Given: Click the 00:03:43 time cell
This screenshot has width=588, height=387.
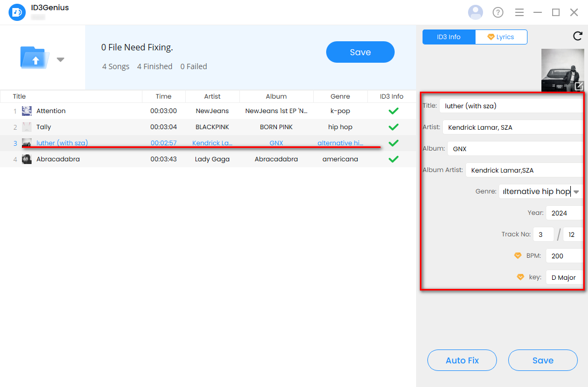Looking at the screenshot, I should (163, 159).
